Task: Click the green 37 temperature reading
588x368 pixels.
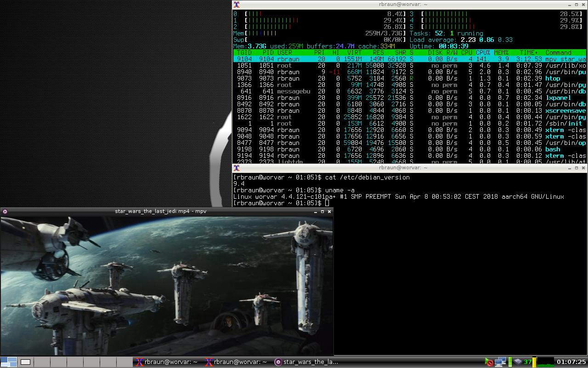Action: (x=528, y=362)
